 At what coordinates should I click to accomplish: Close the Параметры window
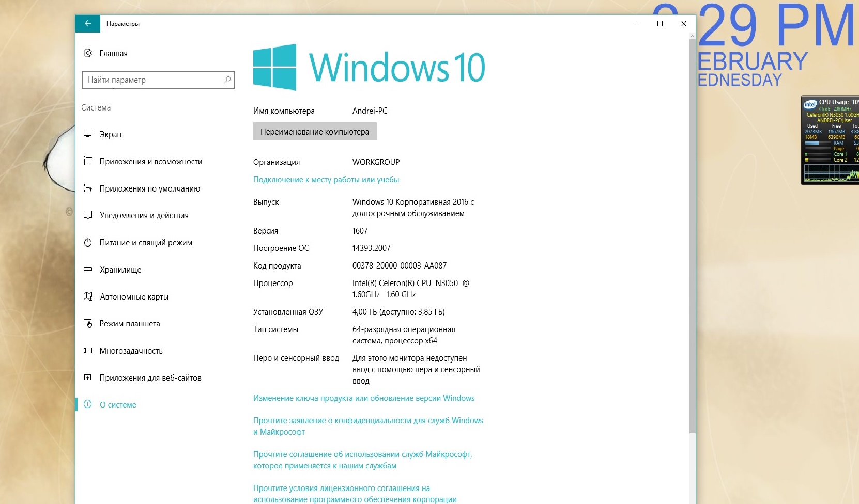tap(684, 23)
